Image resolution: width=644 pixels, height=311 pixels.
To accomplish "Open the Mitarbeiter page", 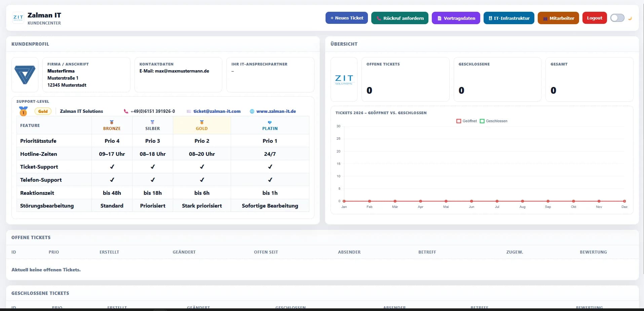I will 558,18.
